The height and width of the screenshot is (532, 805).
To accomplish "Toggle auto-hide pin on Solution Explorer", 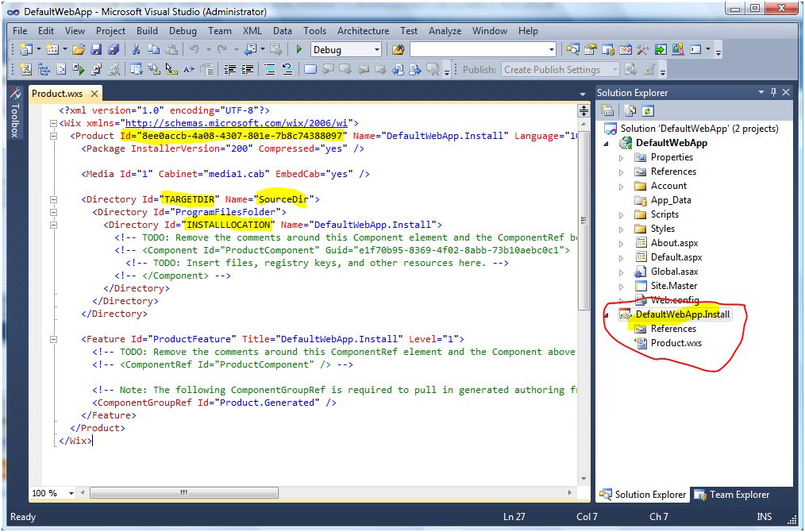I will 774,92.
